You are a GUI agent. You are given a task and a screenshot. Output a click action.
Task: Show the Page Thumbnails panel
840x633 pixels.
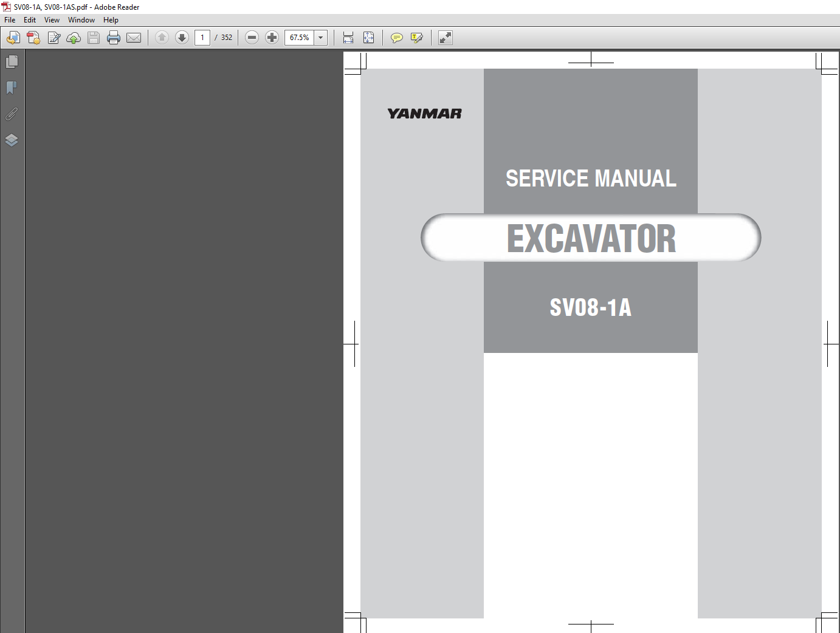coord(12,62)
